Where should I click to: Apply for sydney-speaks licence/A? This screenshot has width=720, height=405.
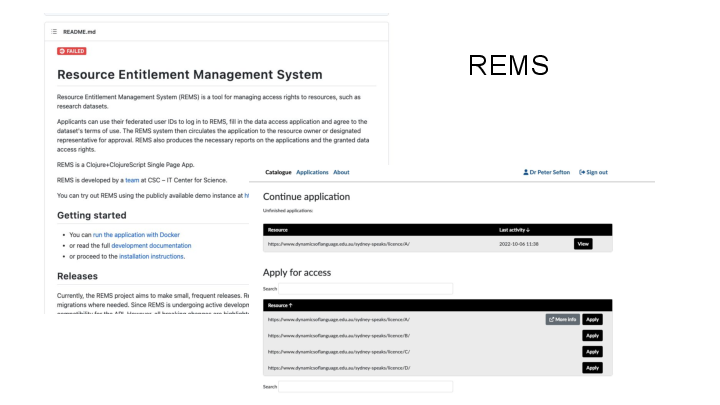tap(592, 320)
